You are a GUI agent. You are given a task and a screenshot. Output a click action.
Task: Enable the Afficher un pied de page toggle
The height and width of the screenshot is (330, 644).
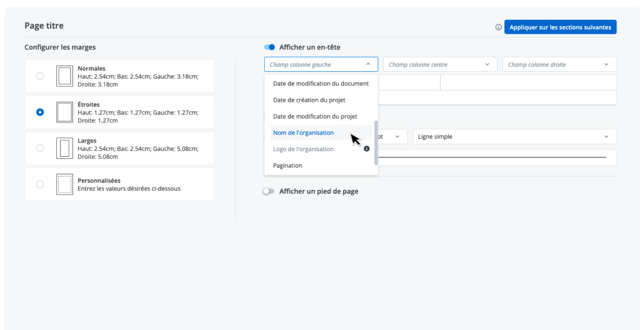269,192
